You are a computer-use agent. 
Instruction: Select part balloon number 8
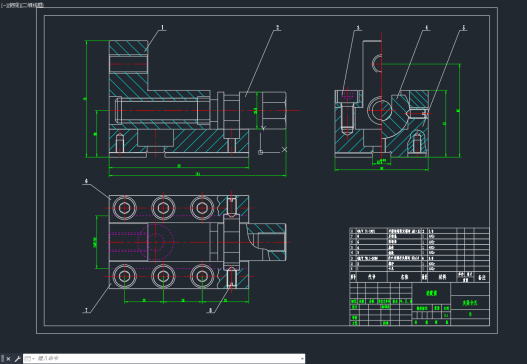210,310
